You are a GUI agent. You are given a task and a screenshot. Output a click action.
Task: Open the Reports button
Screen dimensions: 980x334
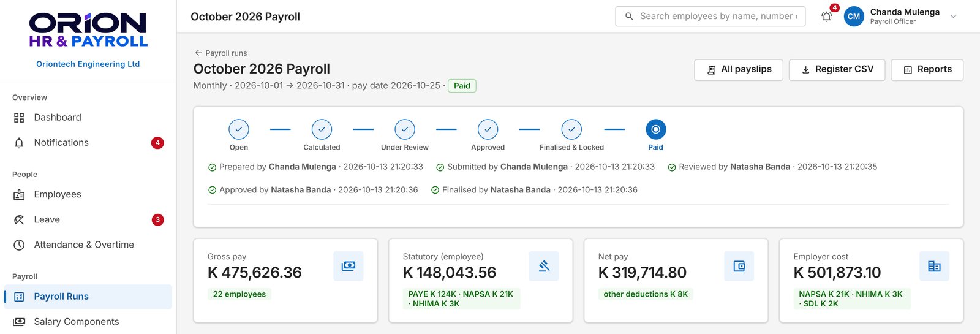click(x=927, y=70)
